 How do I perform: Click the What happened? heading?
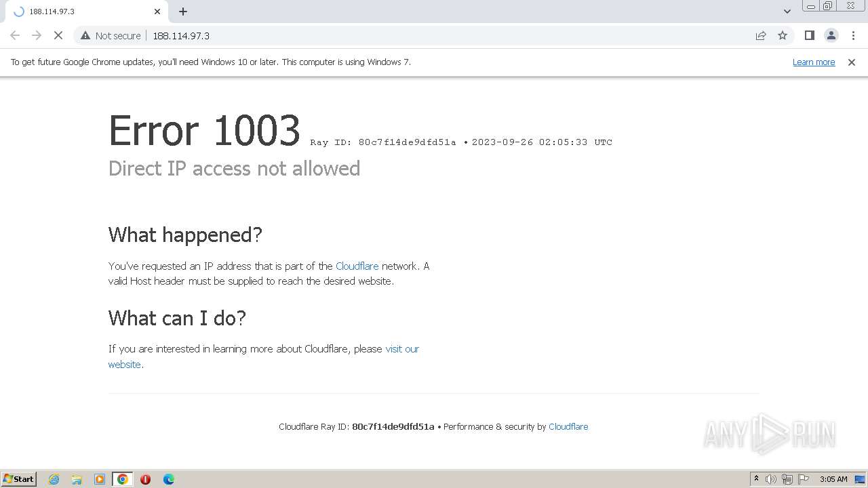(x=185, y=235)
